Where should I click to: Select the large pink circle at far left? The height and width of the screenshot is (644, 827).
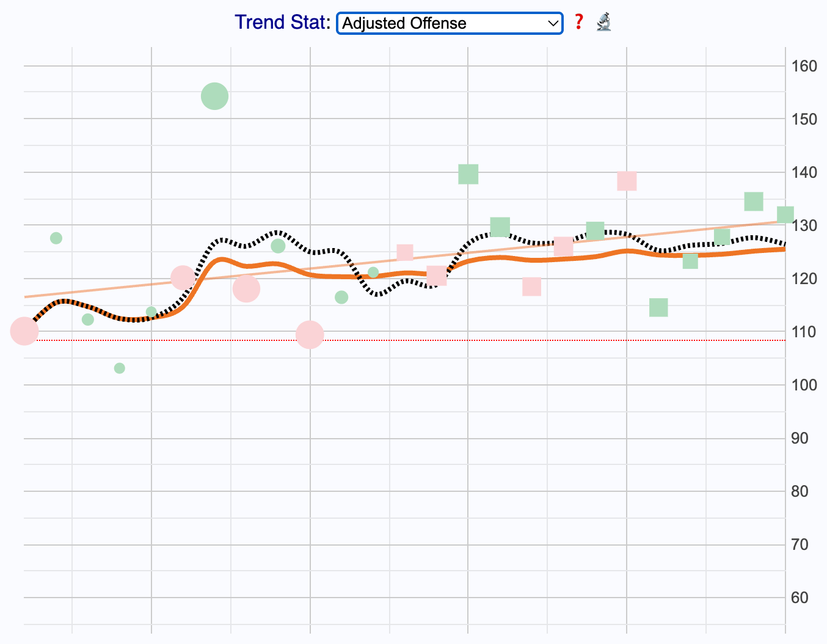(x=24, y=331)
